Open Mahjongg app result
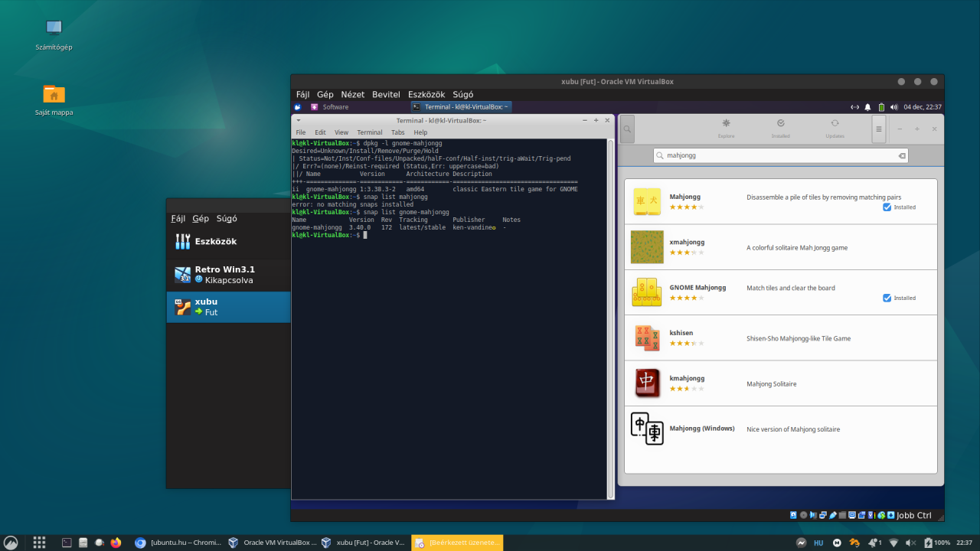 [781, 202]
